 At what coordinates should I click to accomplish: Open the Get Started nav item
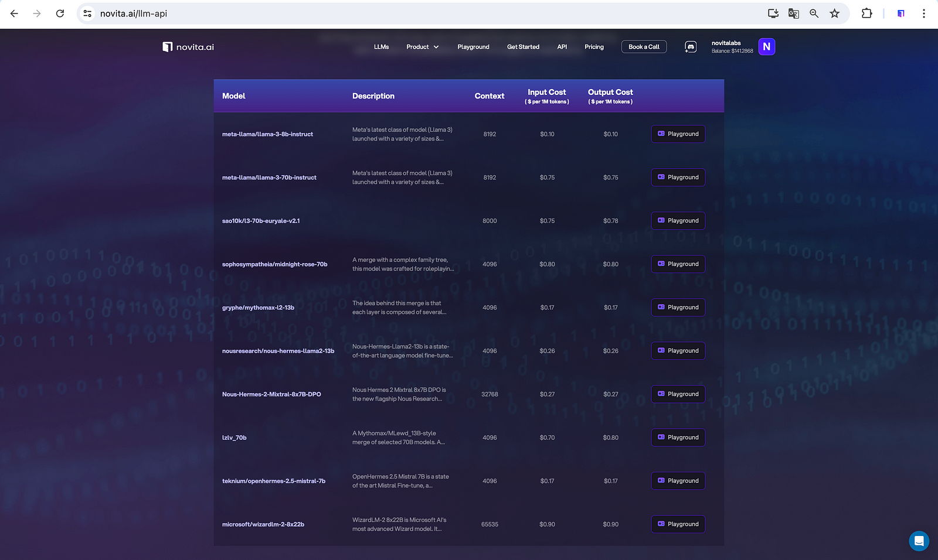click(x=524, y=47)
